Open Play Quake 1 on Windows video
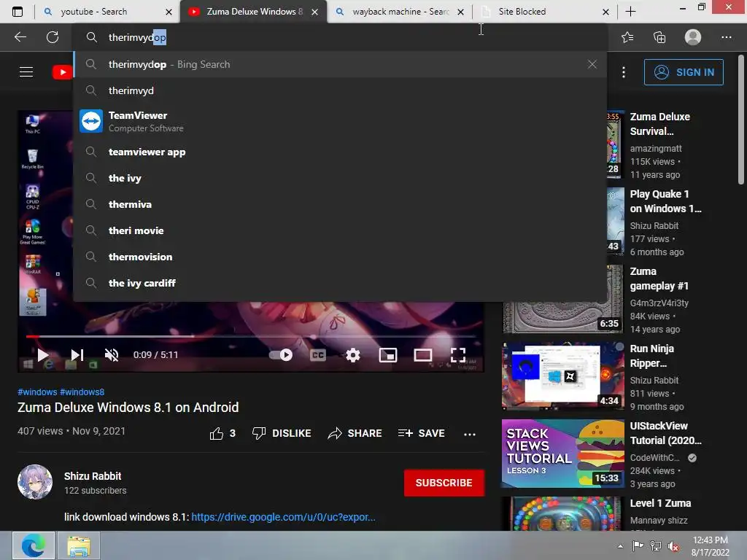747x560 pixels. coord(665,201)
